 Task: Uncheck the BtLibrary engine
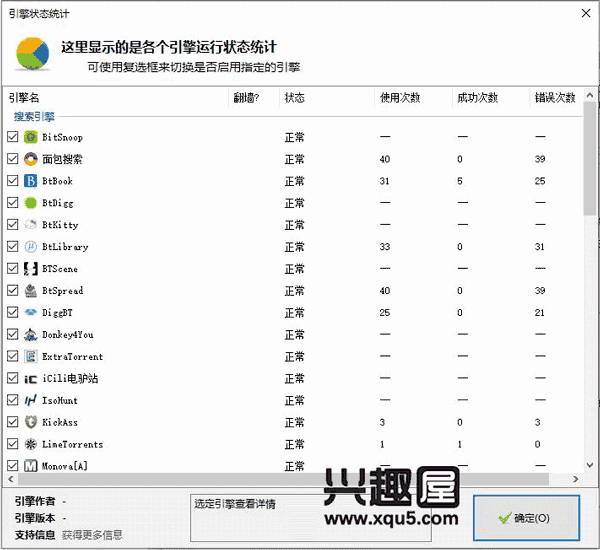point(13,246)
